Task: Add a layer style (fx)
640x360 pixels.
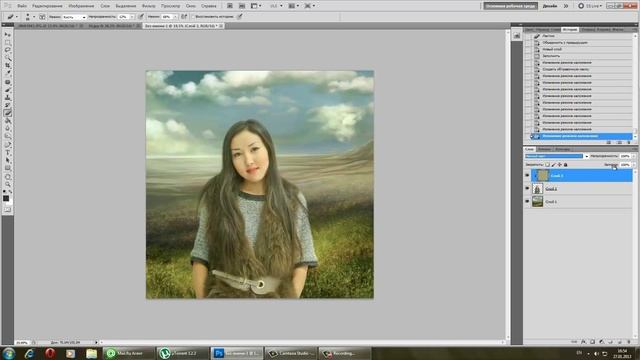Action: point(583,342)
